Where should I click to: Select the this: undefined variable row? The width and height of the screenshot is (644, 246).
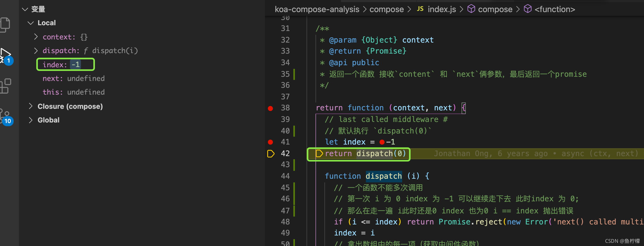(x=74, y=92)
